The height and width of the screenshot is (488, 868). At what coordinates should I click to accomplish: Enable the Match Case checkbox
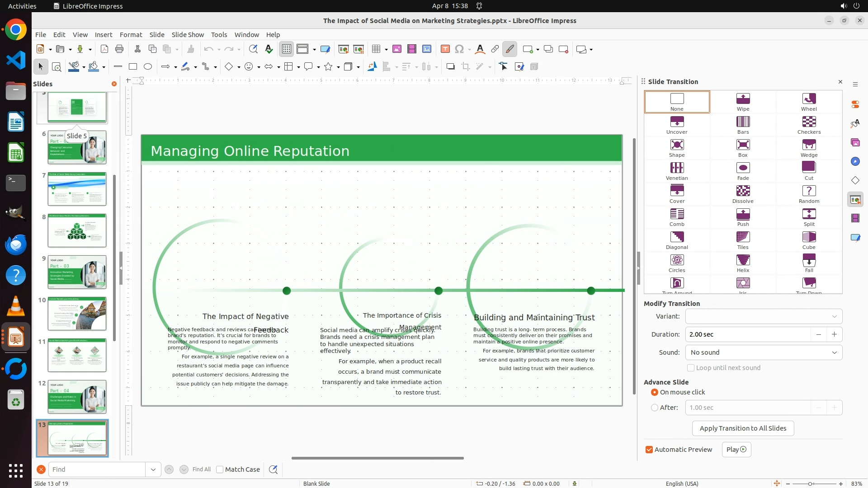(x=220, y=469)
